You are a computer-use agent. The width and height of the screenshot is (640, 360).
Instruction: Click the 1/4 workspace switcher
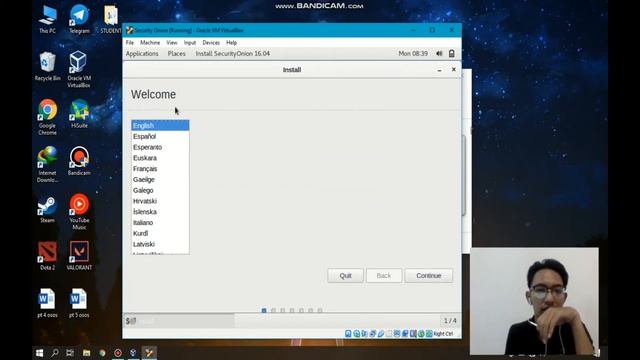click(x=450, y=321)
